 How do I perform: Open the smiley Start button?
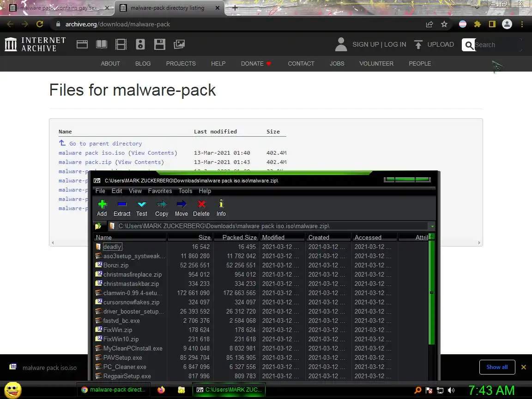13,390
